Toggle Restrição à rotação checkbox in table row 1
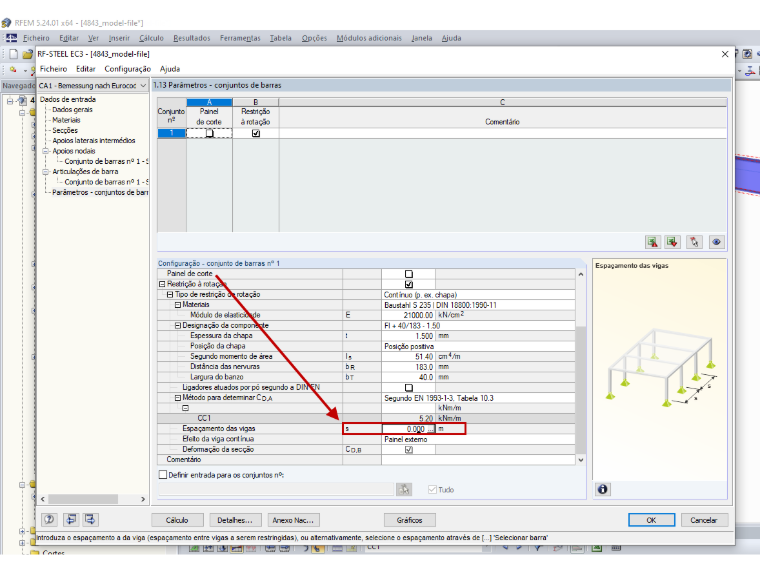The width and height of the screenshot is (760, 570). pos(256,133)
